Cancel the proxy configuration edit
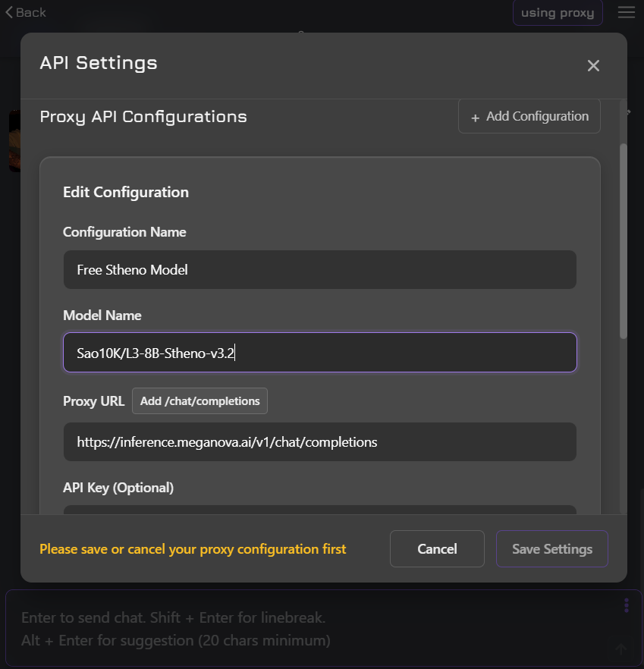The width and height of the screenshot is (644, 669). 437,549
